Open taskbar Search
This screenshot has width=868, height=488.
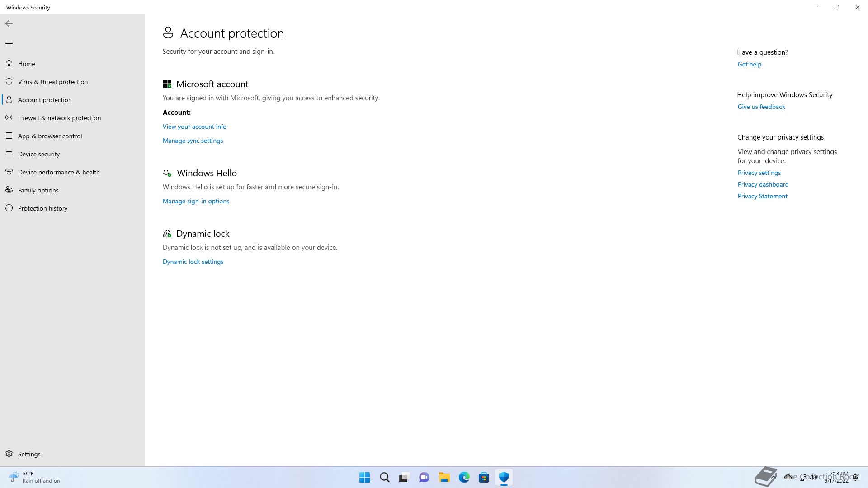click(x=384, y=477)
